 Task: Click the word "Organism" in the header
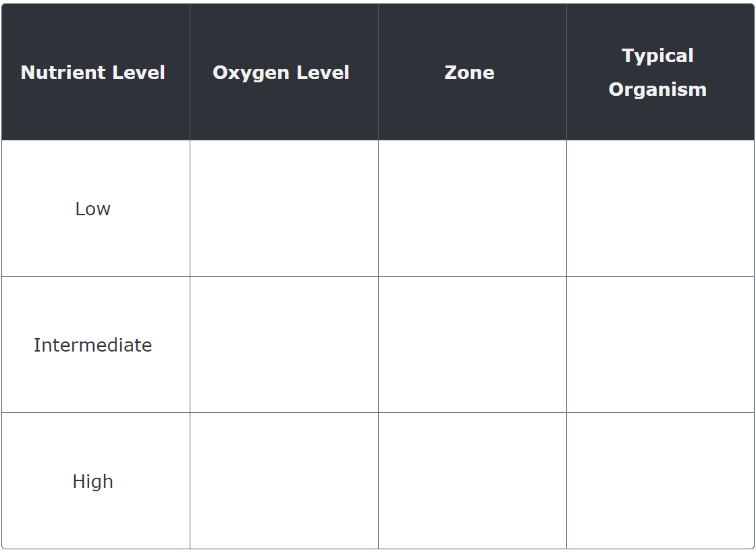pyautogui.click(x=657, y=90)
